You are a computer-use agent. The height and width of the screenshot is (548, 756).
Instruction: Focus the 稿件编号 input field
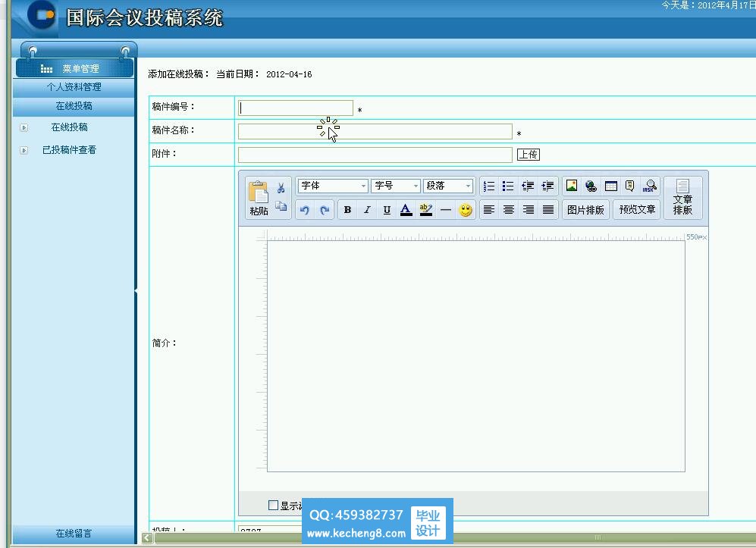pos(296,108)
